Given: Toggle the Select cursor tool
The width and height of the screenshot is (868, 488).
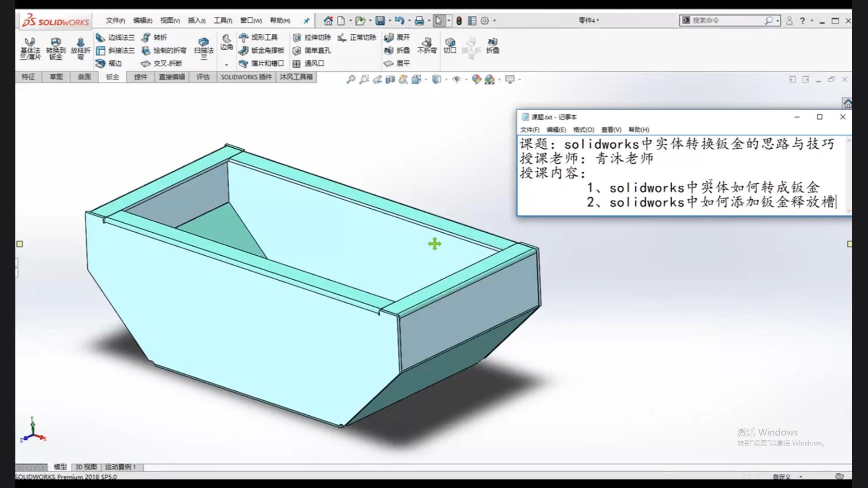Looking at the screenshot, I should coord(439,21).
